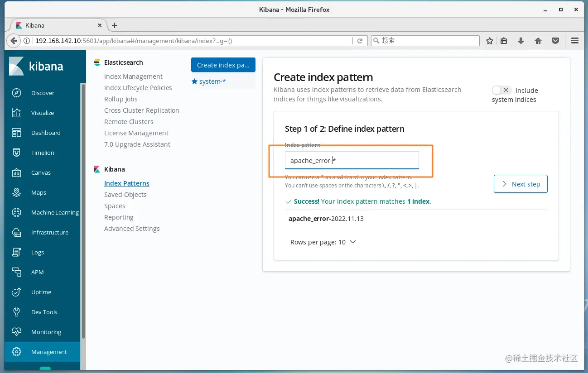This screenshot has width=588, height=373.
Task: Click the Next step button
Action: click(x=521, y=184)
